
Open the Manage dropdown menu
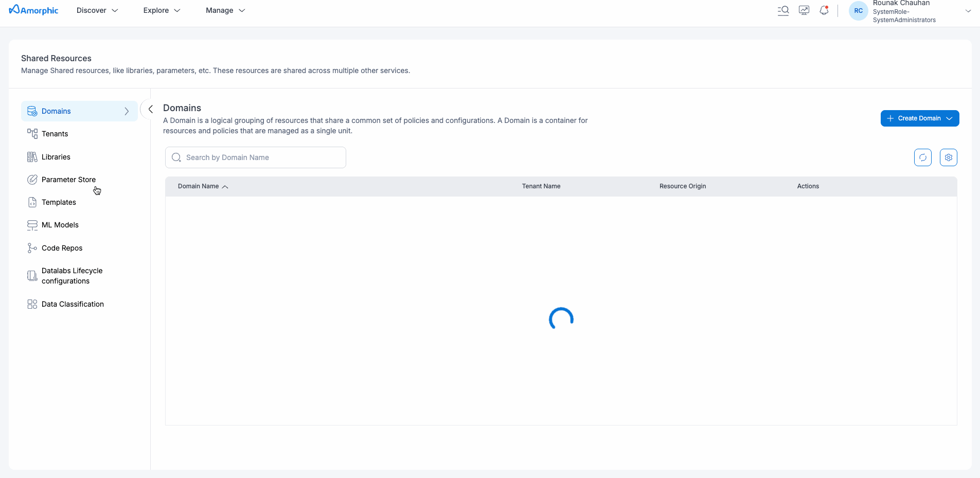click(x=225, y=10)
